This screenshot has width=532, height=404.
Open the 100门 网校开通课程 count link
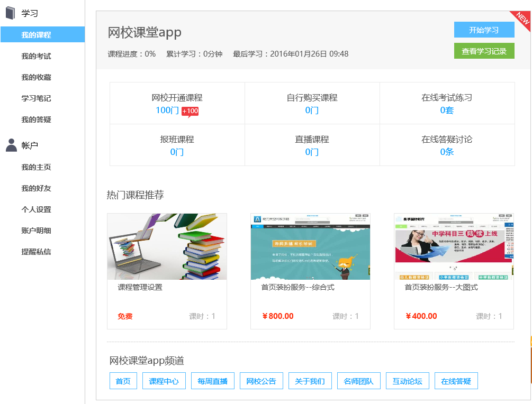[x=167, y=111]
